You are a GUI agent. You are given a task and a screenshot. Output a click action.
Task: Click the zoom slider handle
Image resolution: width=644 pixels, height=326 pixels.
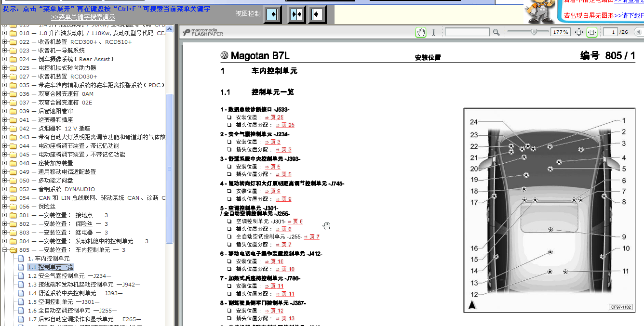click(x=533, y=32)
